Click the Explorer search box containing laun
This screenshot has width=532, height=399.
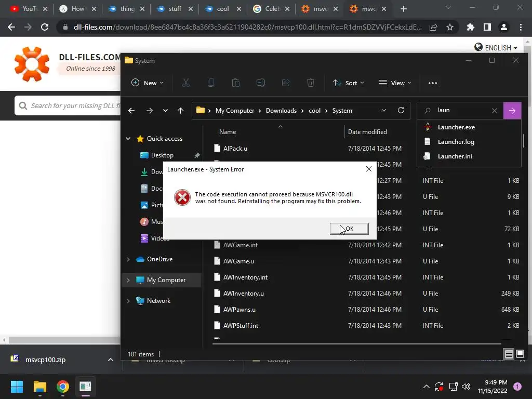pyautogui.click(x=461, y=111)
